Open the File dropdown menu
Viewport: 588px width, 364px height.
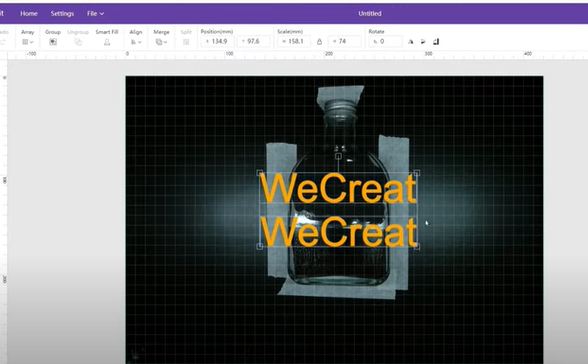tap(95, 13)
